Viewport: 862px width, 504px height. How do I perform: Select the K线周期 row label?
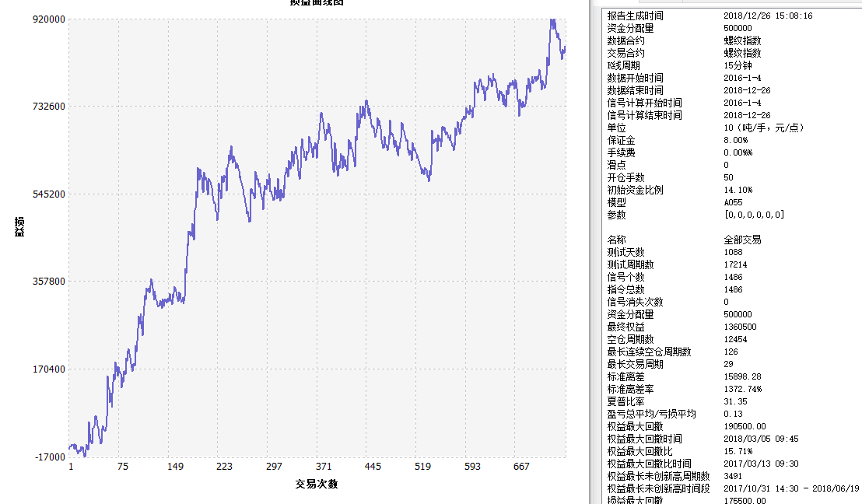pyautogui.click(x=625, y=65)
